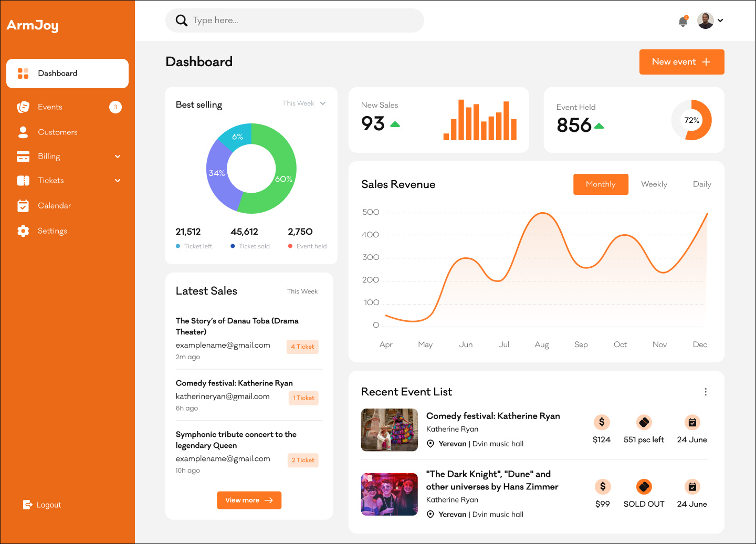Select the Daily tab in Sales Revenue
Image resolution: width=756 pixels, height=544 pixels.
click(x=701, y=184)
